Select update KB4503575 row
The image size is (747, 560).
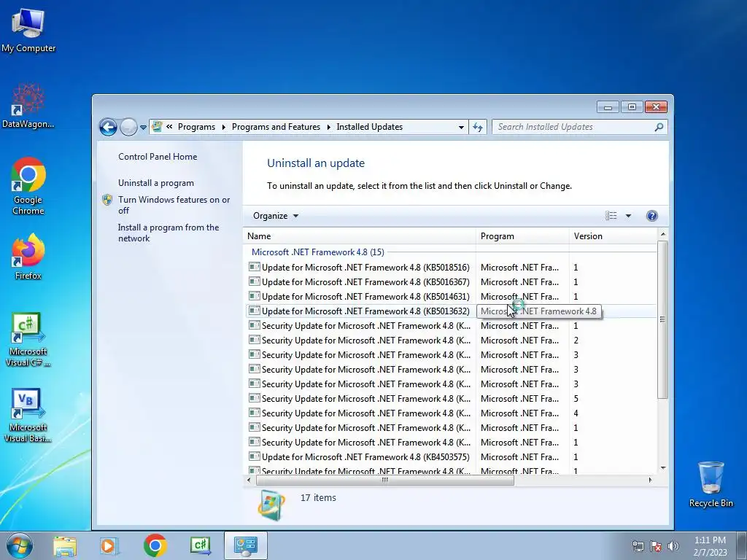click(x=452, y=457)
